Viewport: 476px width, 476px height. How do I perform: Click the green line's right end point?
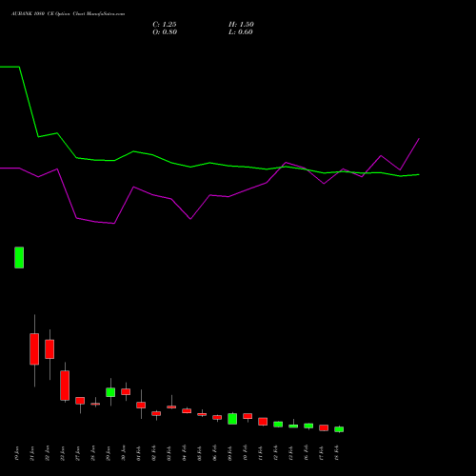pyautogui.click(x=419, y=174)
